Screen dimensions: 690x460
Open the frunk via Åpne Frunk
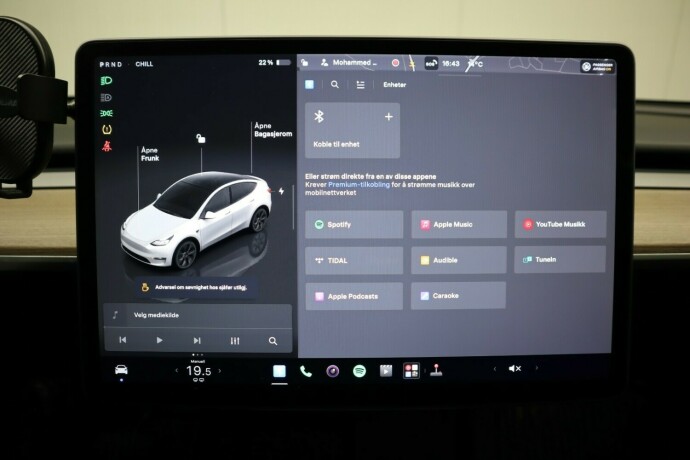click(150, 154)
